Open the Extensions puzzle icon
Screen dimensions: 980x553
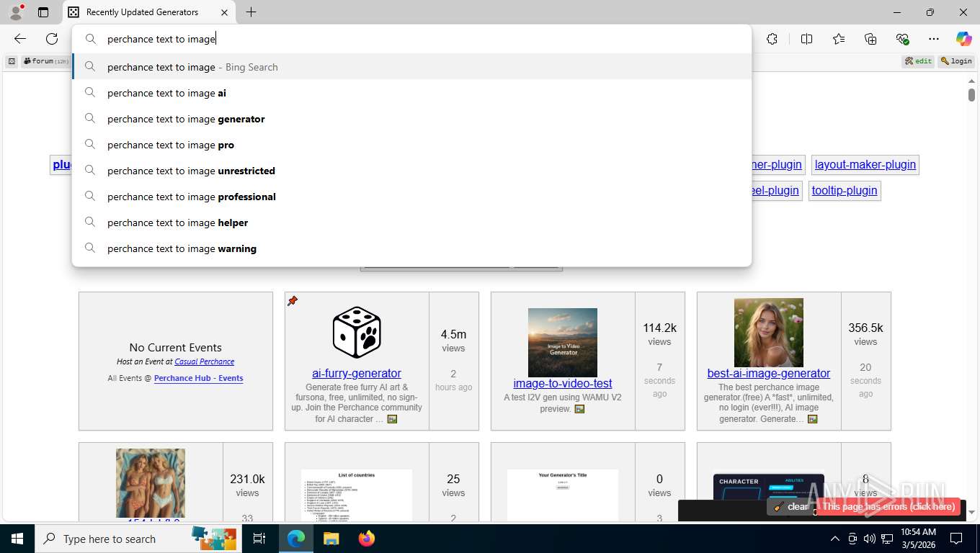(772, 39)
